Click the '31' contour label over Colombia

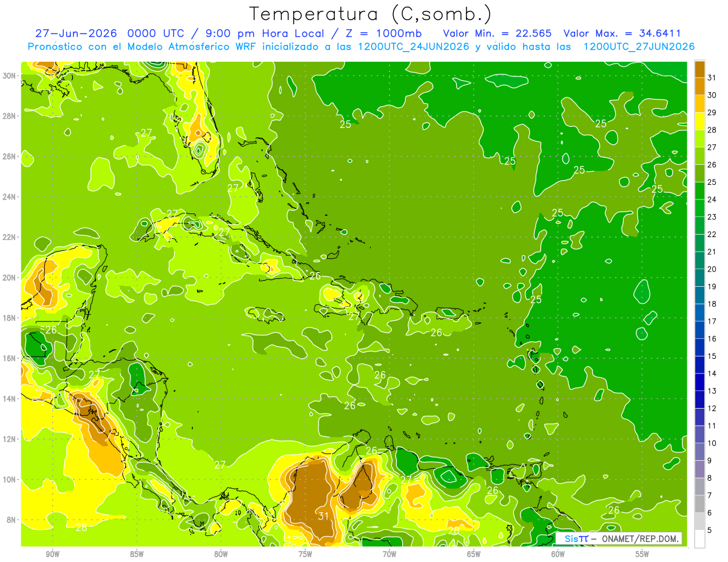point(323,516)
